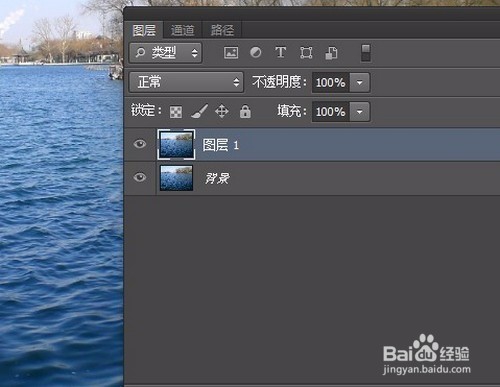Image resolution: width=500 pixels, height=387 pixels.
Task: Switch to the 通道 (Channels) tab
Action: [x=182, y=30]
